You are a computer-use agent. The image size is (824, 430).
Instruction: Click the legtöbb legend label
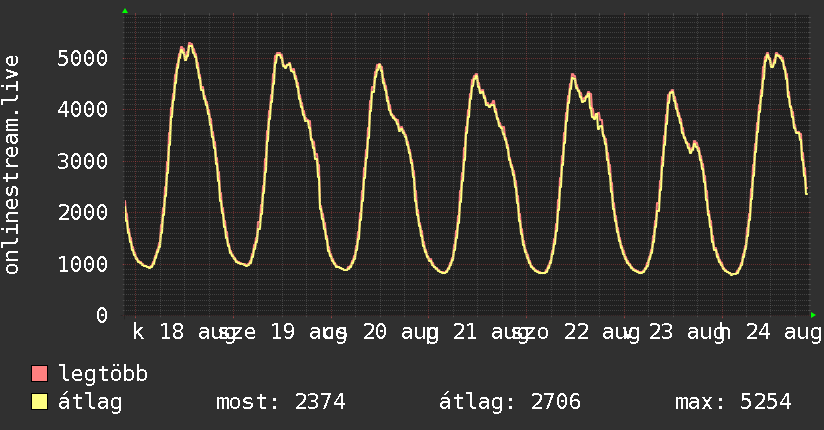103,374
